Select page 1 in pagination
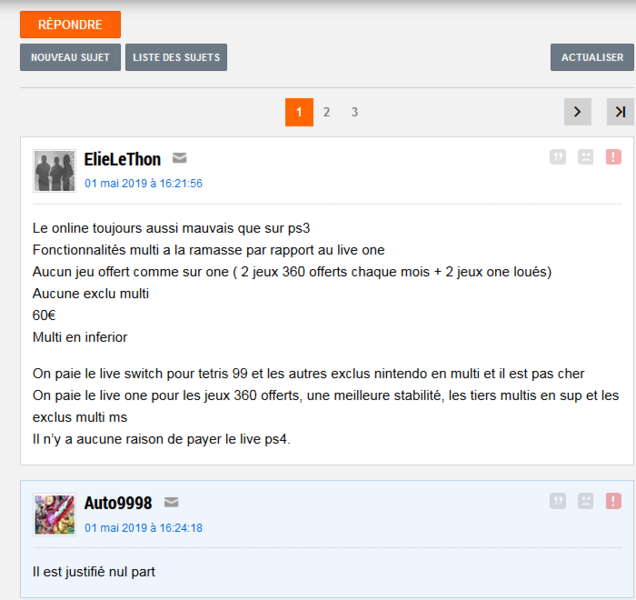 [x=299, y=112]
